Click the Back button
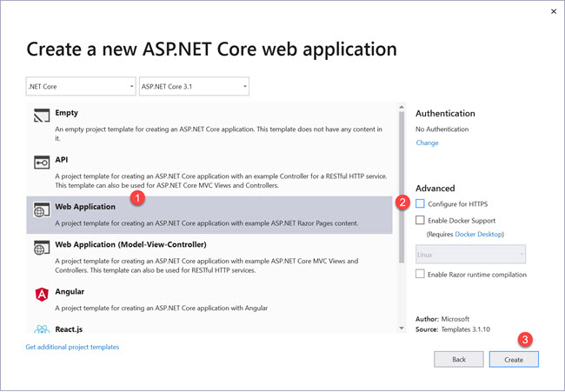Image resolution: width=565 pixels, height=392 pixels. pos(458,359)
